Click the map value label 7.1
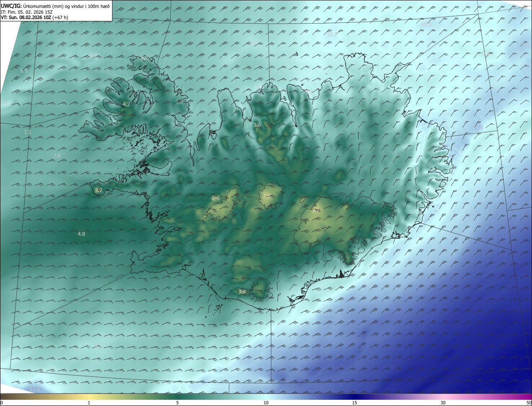This screenshot has width=532, height=406. 27,132
